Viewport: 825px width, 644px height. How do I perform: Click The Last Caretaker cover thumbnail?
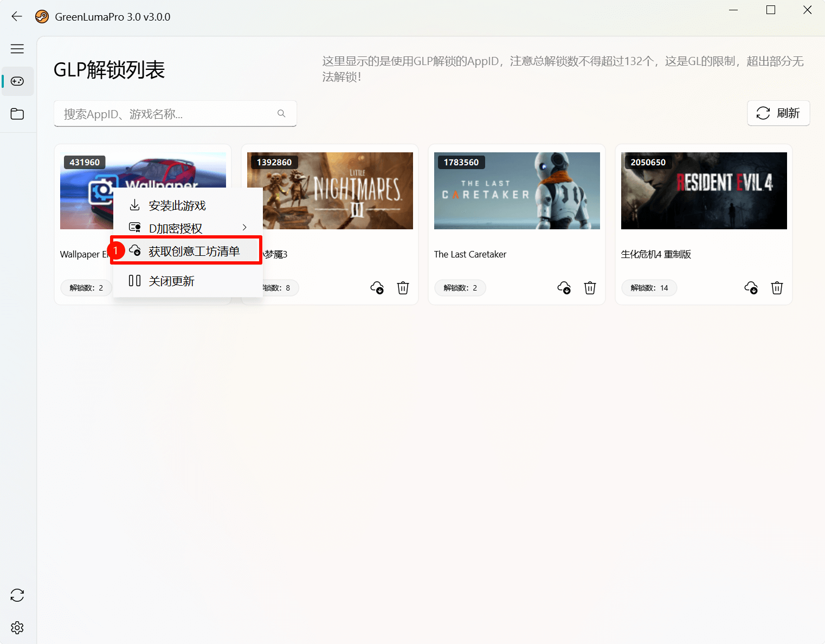(x=517, y=191)
